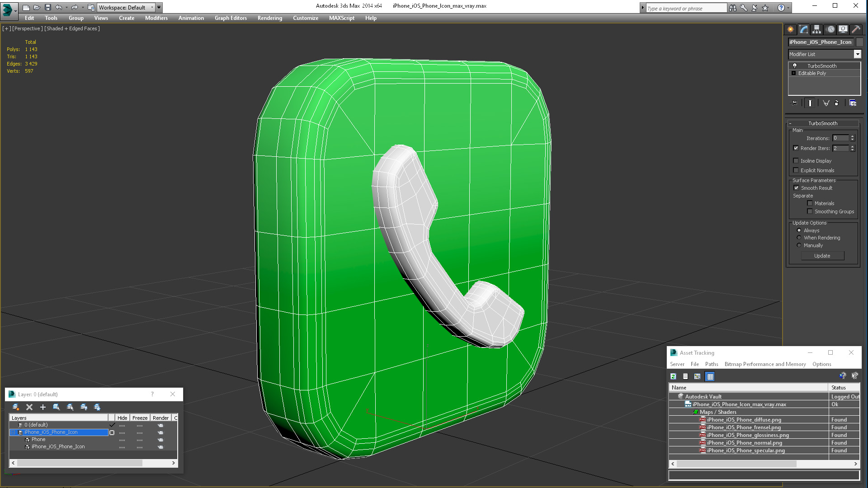868x488 pixels.
Task: Click the Perspective viewport label
Action: [28, 28]
